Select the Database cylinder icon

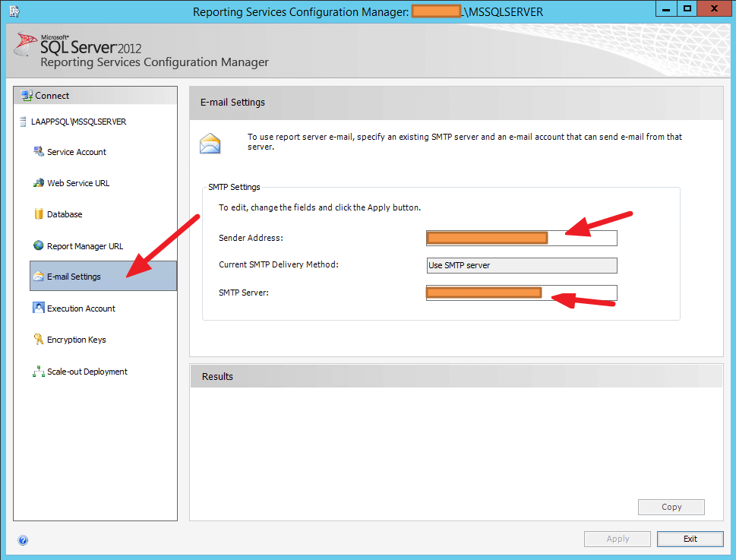click(39, 214)
